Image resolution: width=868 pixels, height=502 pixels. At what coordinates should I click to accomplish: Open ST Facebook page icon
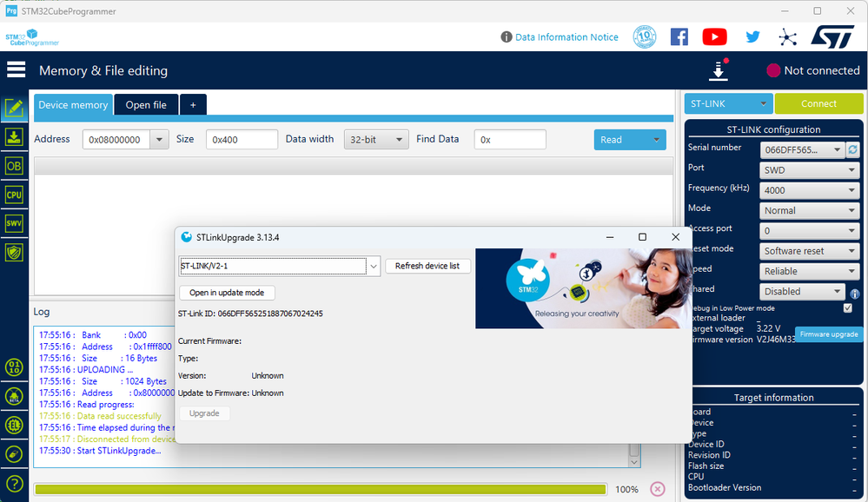(x=679, y=37)
